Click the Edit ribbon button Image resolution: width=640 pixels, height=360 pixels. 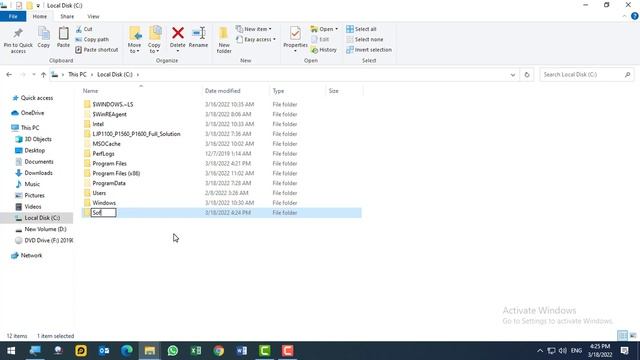(x=320, y=40)
